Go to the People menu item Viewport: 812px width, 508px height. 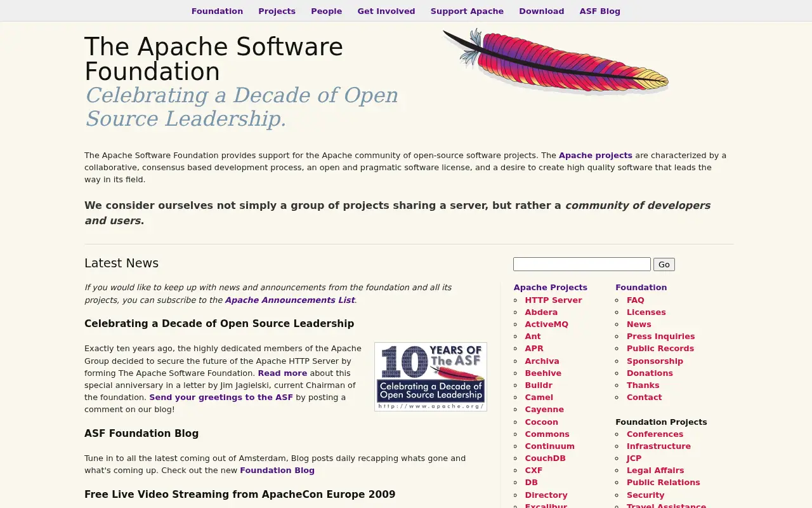pyautogui.click(x=326, y=11)
